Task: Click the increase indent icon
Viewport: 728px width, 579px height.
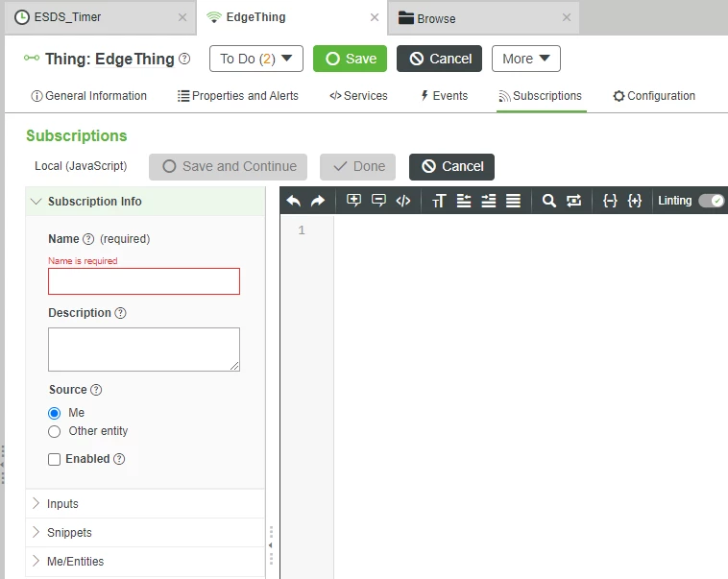Action: click(x=489, y=201)
